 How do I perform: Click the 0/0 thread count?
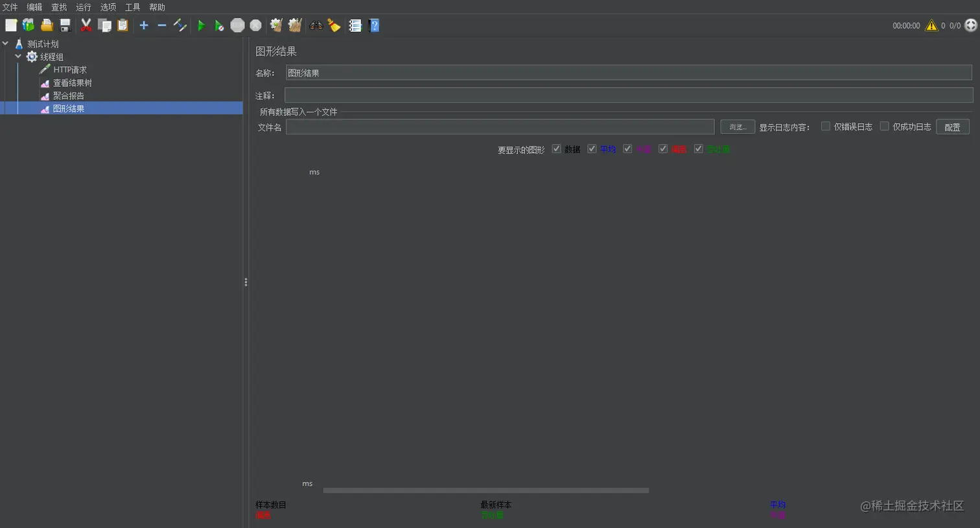click(x=955, y=26)
